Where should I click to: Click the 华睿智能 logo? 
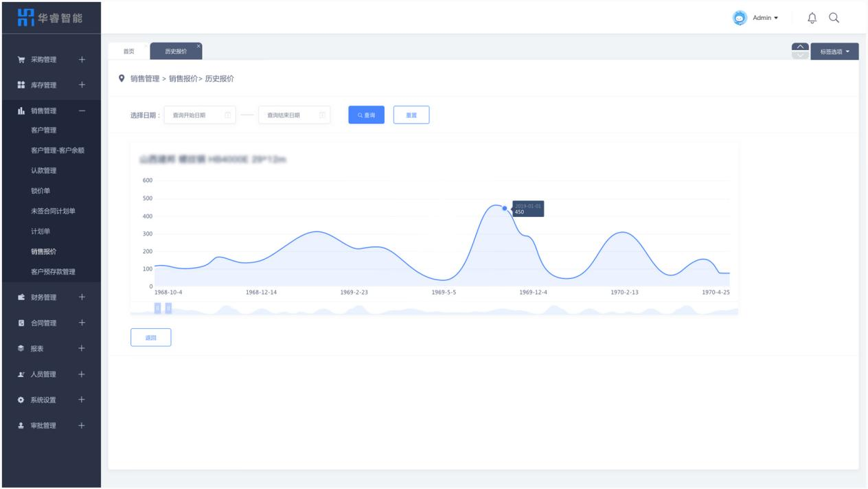tap(51, 17)
